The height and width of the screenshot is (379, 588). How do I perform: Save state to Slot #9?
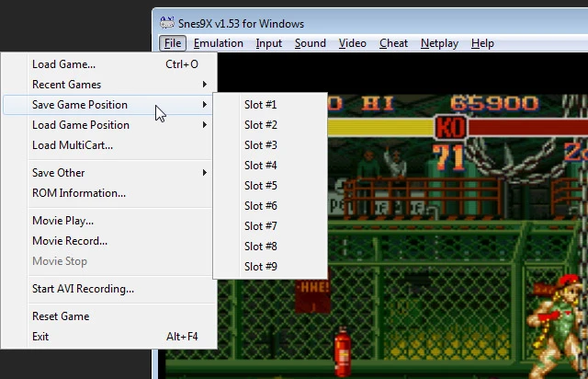click(x=270, y=267)
